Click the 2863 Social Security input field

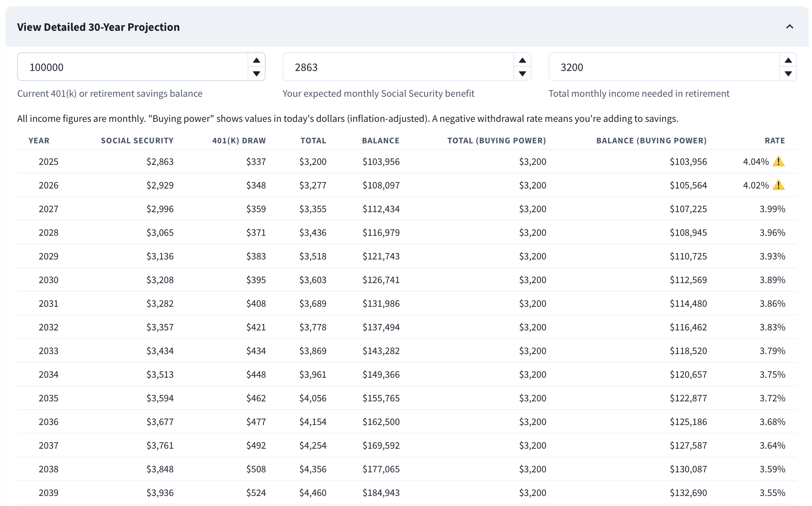(398, 67)
